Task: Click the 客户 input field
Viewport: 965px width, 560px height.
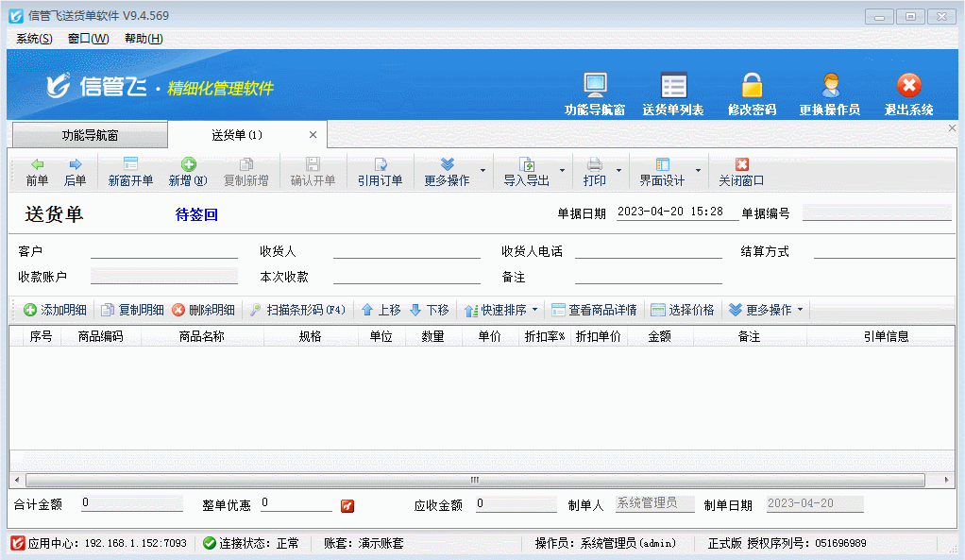Action: coord(163,251)
